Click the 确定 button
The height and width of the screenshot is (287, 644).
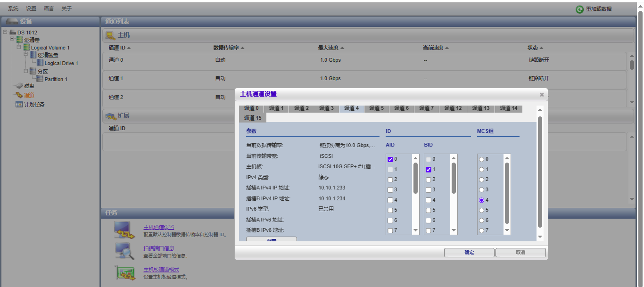(x=469, y=253)
